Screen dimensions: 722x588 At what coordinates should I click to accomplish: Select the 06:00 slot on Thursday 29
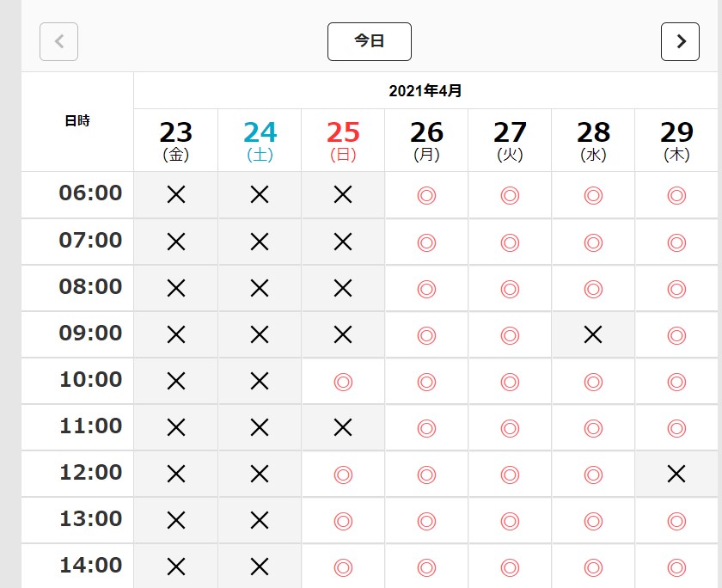click(676, 195)
